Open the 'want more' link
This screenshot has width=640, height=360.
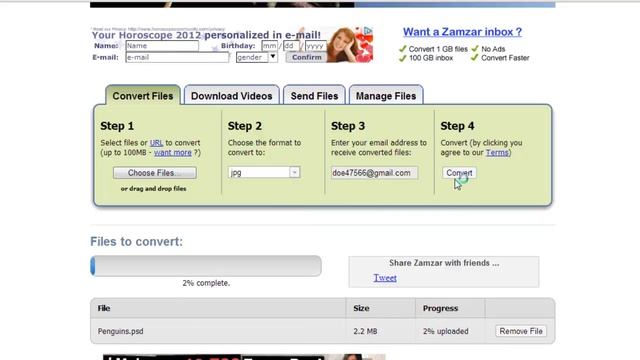(173, 153)
